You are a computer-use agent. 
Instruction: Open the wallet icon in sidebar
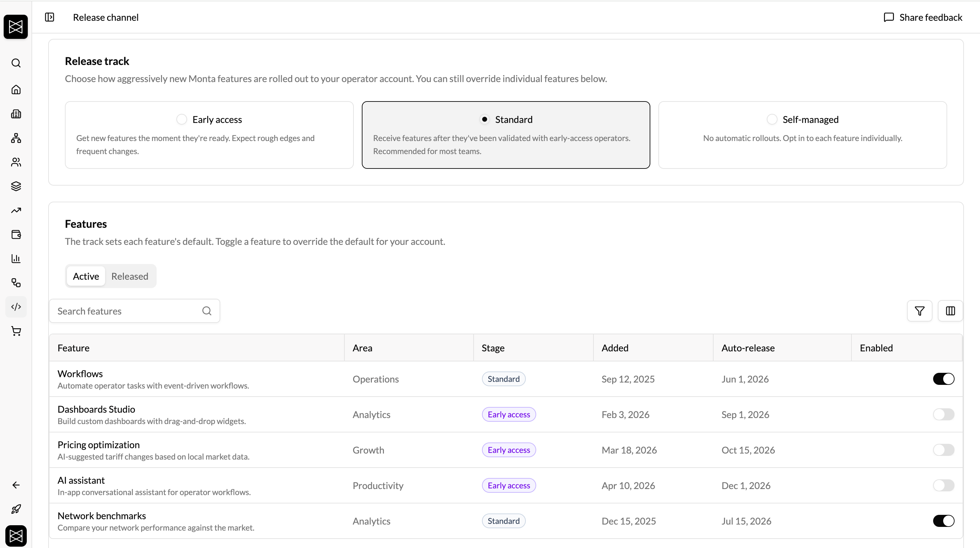pyautogui.click(x=16, y=234)
